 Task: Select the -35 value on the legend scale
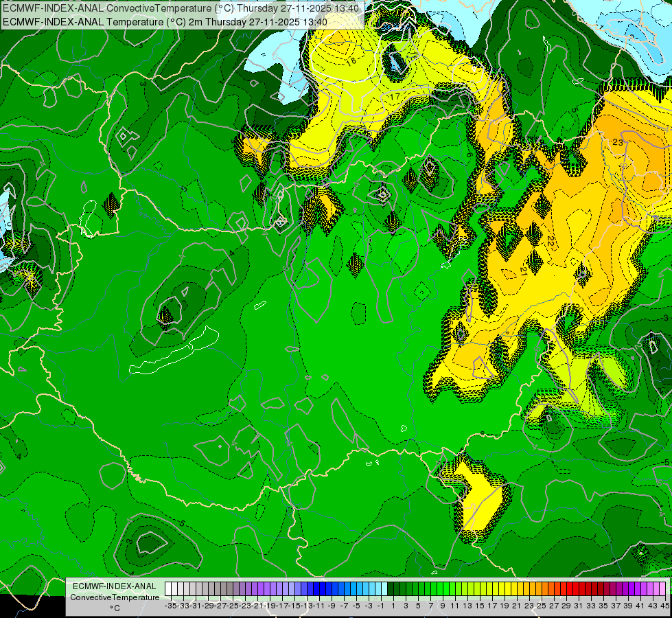(x=170, y=606)
